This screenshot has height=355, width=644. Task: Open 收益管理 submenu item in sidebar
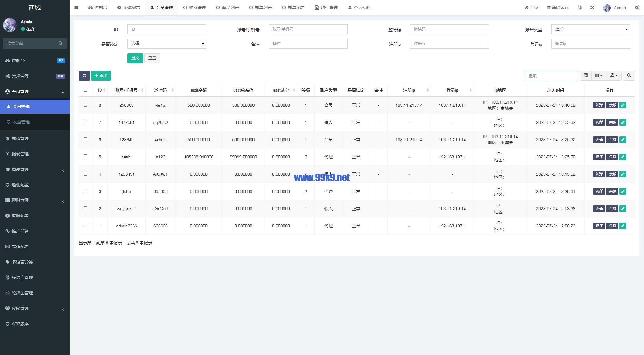[x=35, y=122]
